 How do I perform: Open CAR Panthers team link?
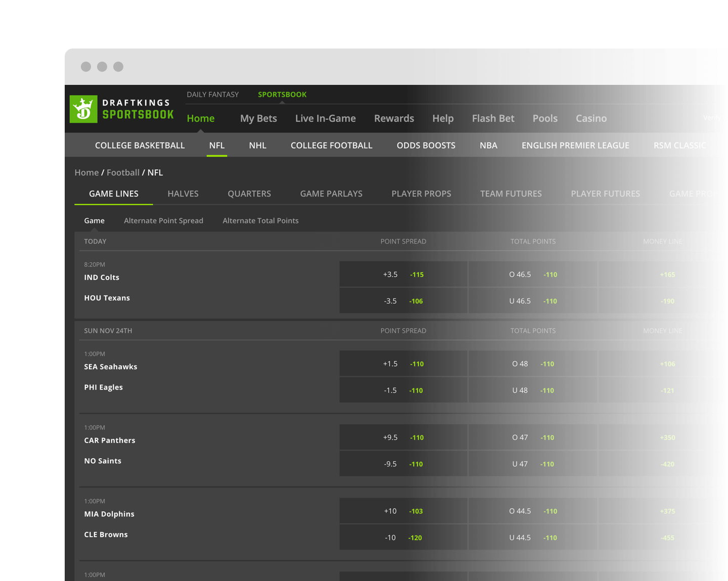(x=110, y=441)
